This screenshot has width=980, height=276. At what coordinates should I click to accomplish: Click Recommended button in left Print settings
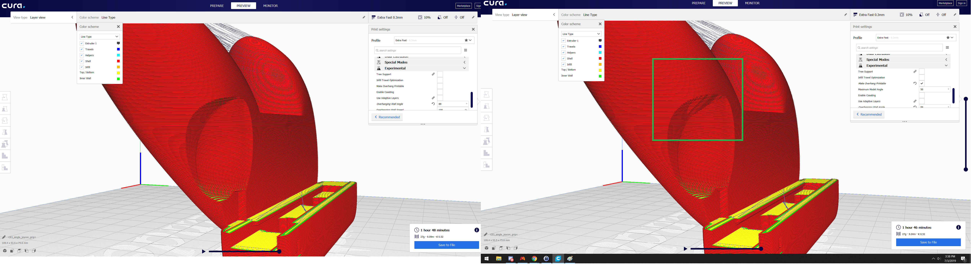point(387,117)
